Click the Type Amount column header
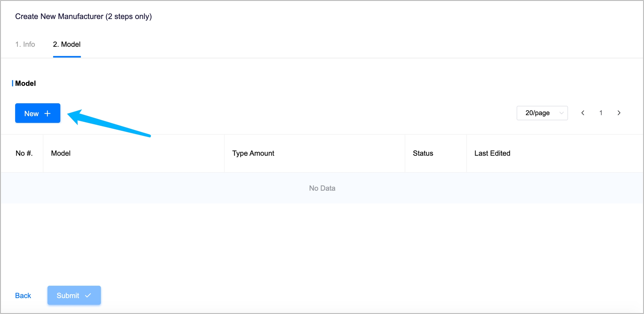644x314 pixels. coord(253,153)
